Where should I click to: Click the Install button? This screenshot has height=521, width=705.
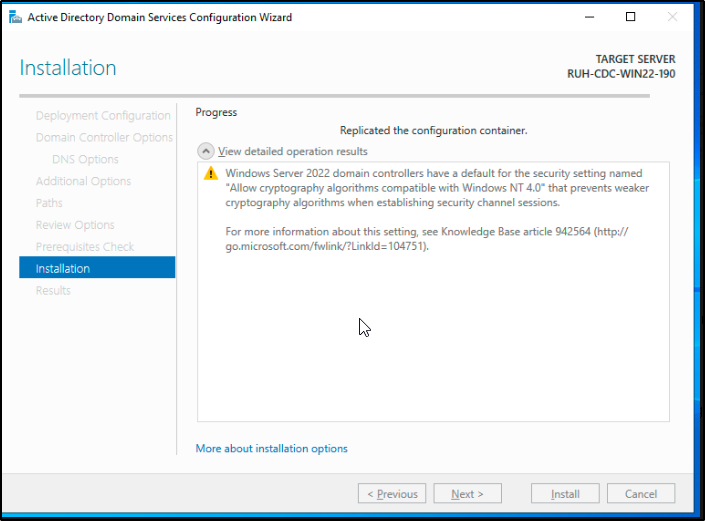click(565, 494)
